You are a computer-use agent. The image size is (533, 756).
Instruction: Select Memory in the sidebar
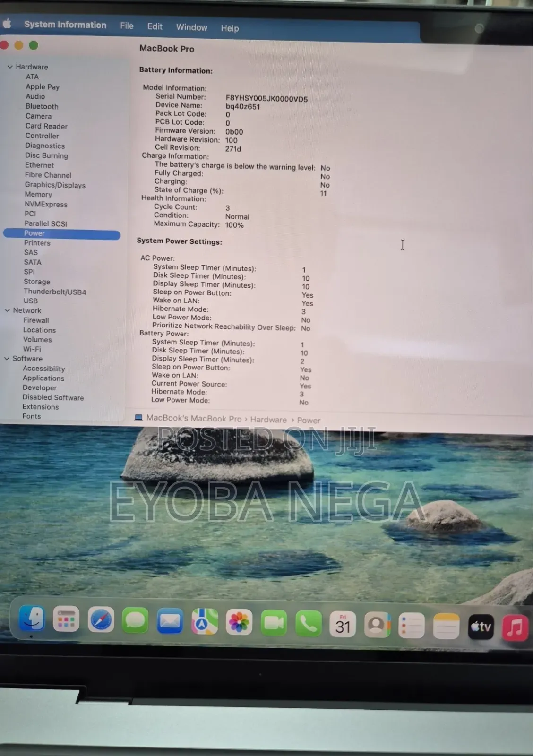tap(38, 194)
